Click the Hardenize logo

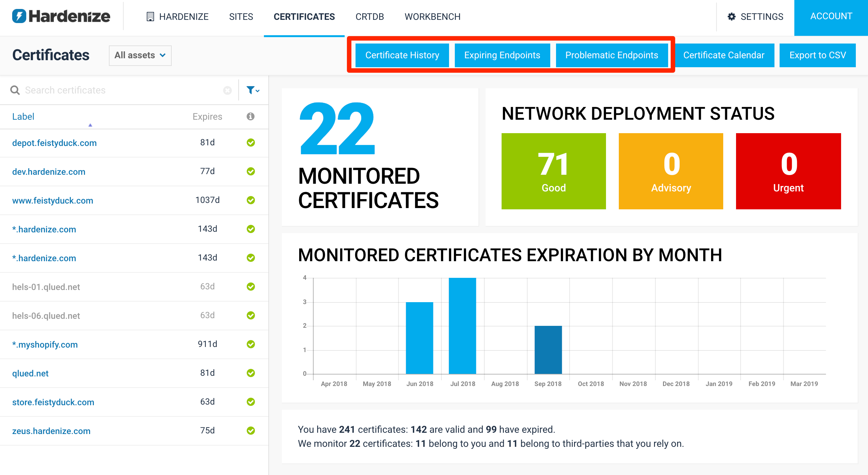[x=61, y=16]
